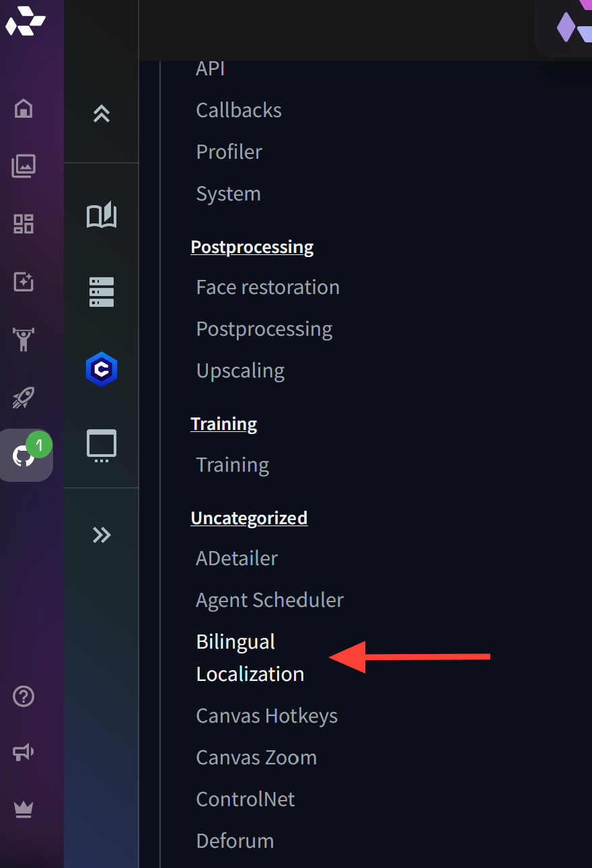The image size is (592, 868).
Task: Select the blue hexagonal C logo icon
Action: coord(101,369)
